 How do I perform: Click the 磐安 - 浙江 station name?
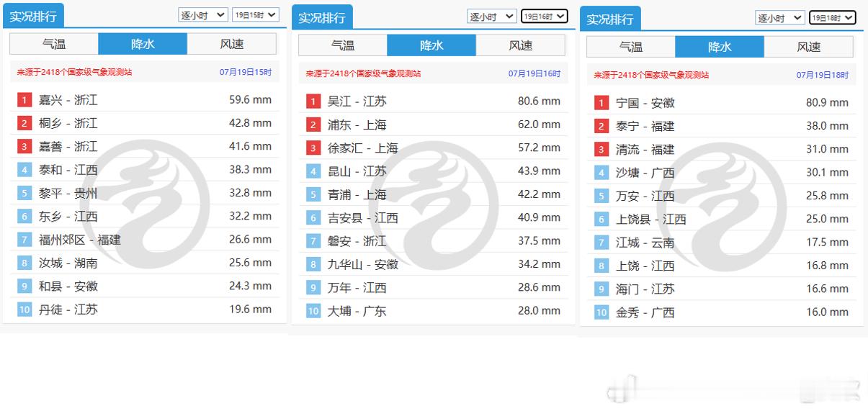[x=357, y=241]
